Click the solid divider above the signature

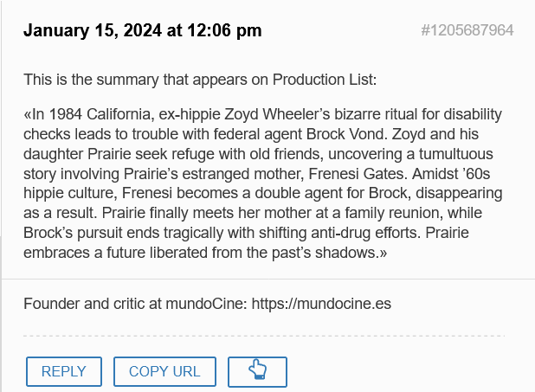(268, 279)
